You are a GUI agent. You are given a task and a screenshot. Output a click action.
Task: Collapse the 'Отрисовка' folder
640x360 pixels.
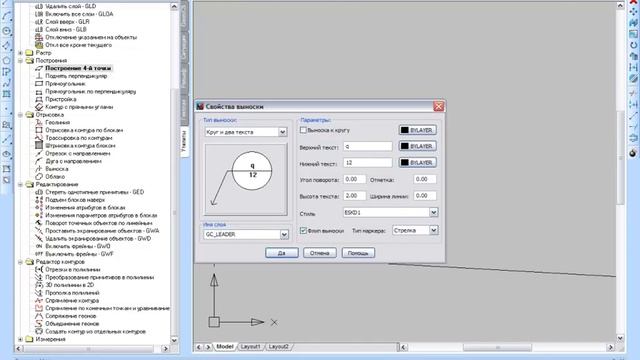click(x=20, y=115)
